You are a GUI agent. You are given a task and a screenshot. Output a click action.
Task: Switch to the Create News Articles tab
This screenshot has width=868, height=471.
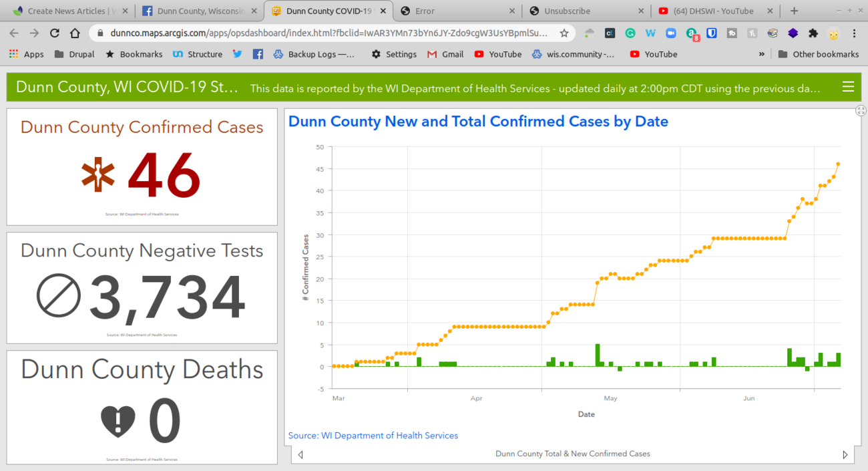coord(65,11)
